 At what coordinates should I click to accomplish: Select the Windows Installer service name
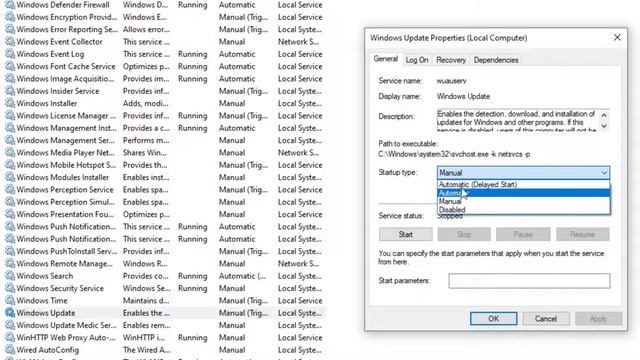pos(47,103)
